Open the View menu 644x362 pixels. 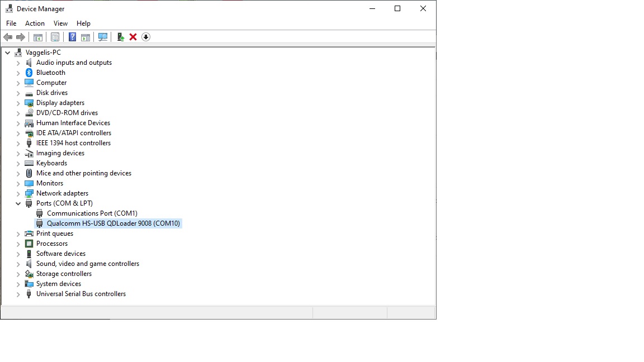60,23
